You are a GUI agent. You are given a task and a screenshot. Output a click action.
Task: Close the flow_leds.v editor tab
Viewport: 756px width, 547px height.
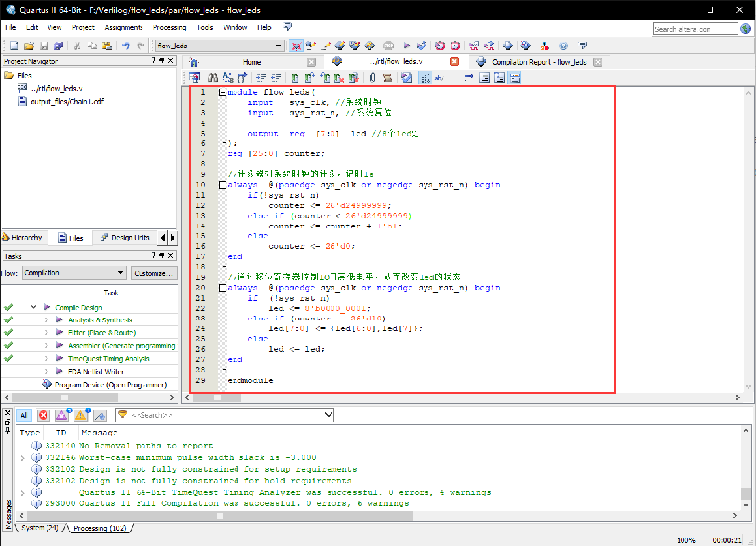454,62
